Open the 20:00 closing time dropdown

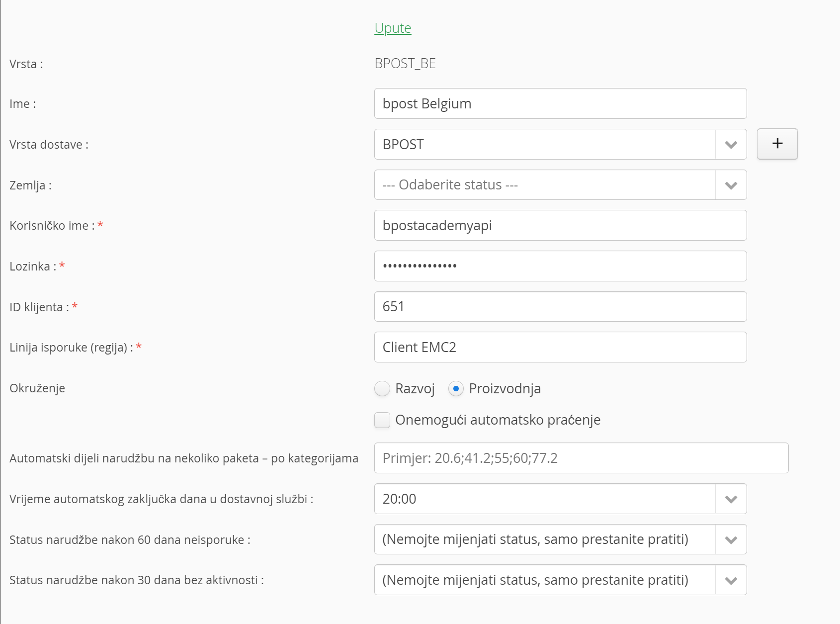pos(560,499)
